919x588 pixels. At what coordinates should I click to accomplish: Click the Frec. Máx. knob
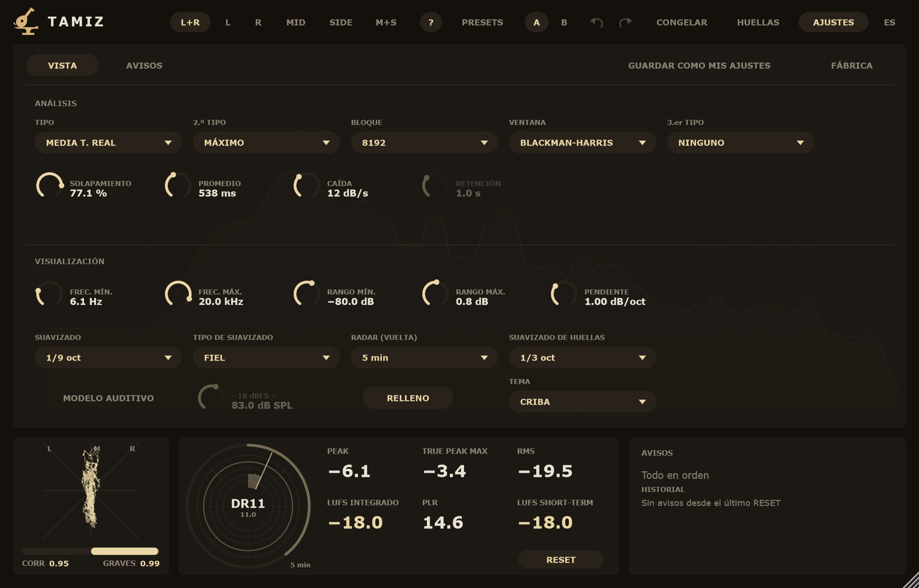178,294
